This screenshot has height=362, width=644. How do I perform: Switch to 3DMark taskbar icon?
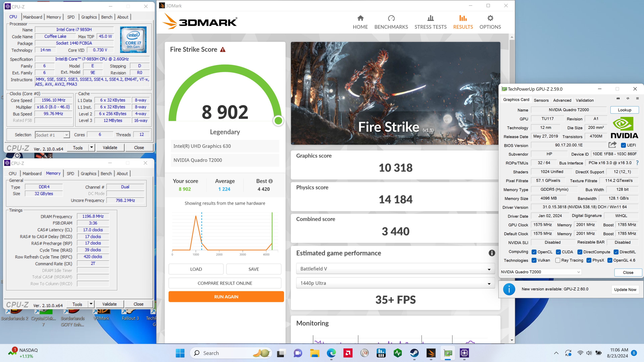[x=431, y=353]
